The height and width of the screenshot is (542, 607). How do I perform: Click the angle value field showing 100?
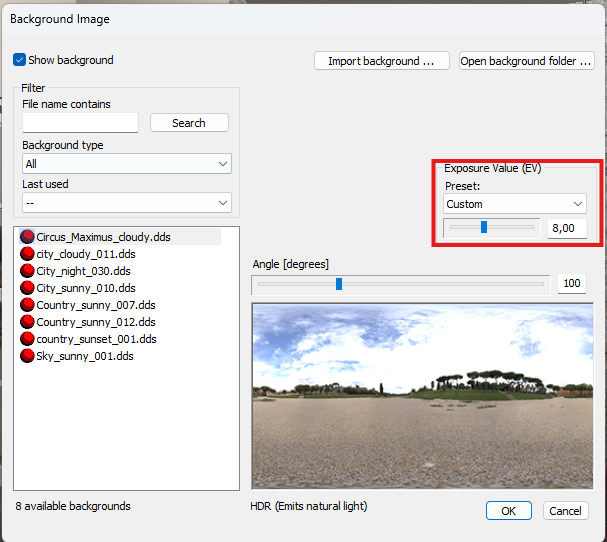[x=572, y=283]
